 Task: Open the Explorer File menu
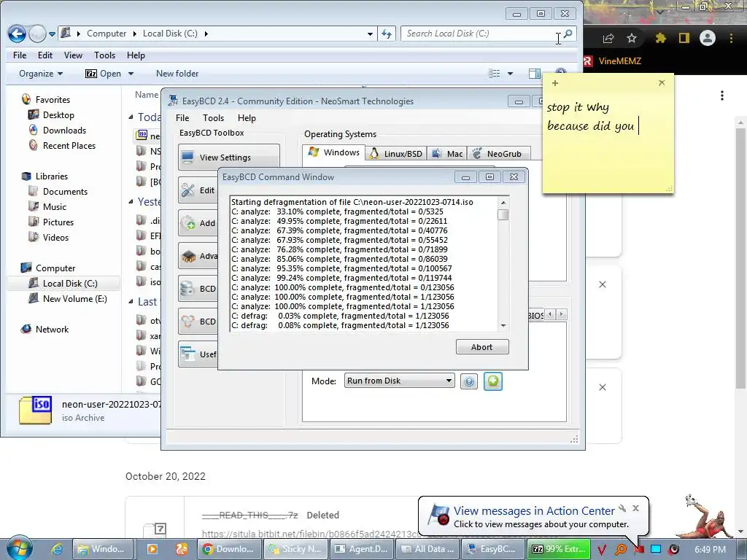(20, 55)
